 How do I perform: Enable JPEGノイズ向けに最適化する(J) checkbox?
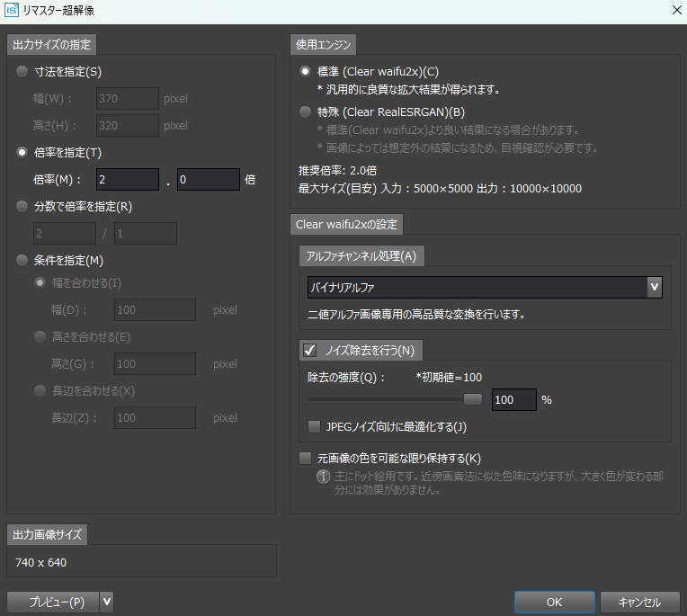314,426
